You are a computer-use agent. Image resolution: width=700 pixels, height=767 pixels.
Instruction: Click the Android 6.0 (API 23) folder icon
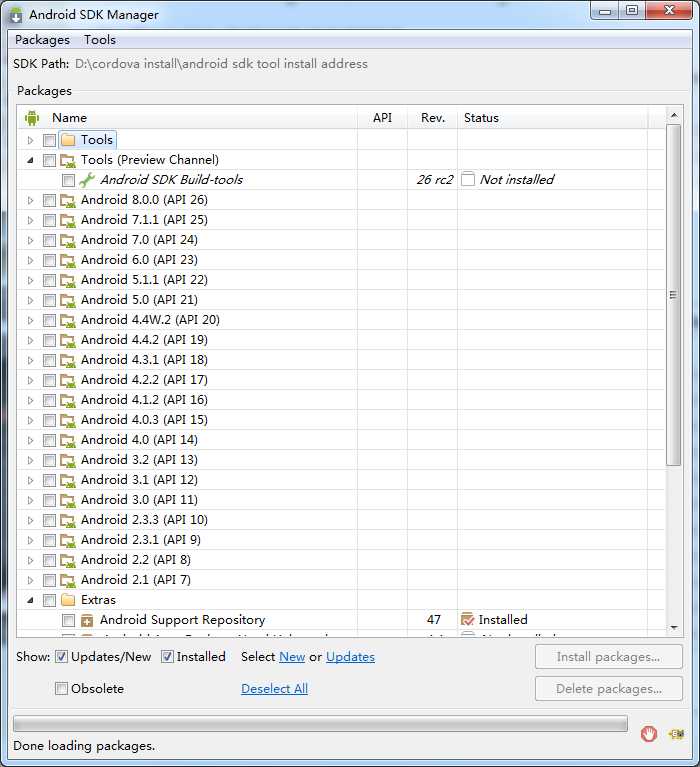coord(68,261)
